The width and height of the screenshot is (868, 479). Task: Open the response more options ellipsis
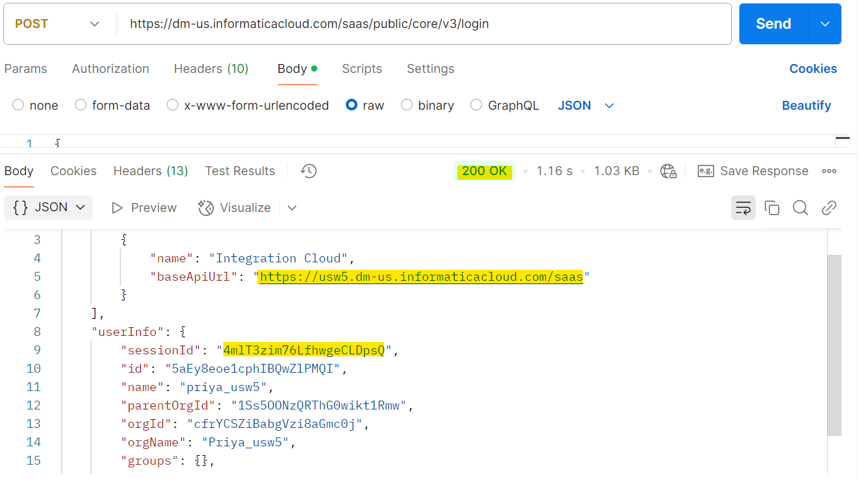click(829, 171)
